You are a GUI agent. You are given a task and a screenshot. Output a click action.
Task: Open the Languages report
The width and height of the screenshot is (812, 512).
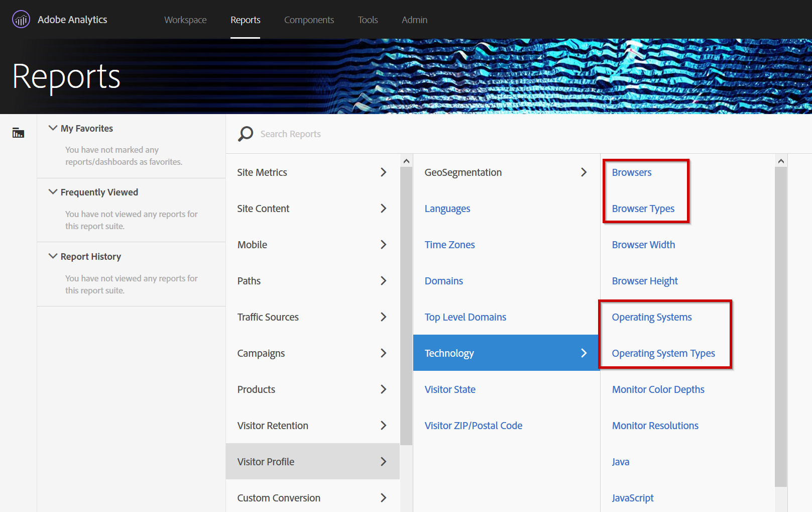point(447,209)
